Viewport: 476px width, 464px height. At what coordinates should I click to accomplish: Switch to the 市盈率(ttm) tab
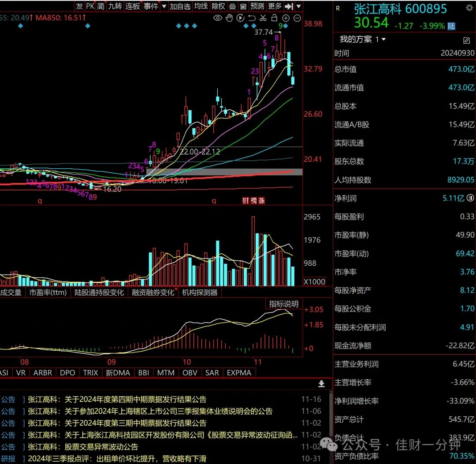click(x=48, y=292)
